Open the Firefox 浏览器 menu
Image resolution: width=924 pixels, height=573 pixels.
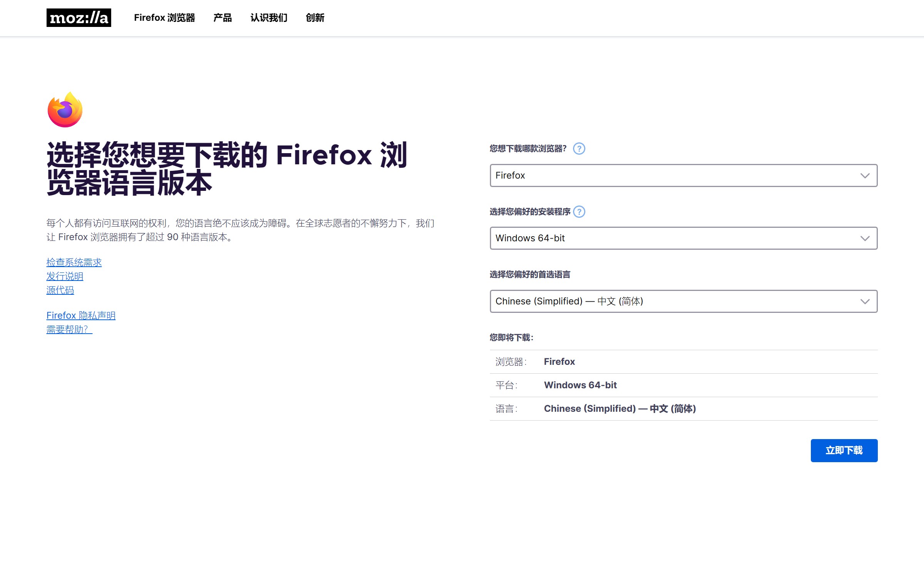(164, 18)
